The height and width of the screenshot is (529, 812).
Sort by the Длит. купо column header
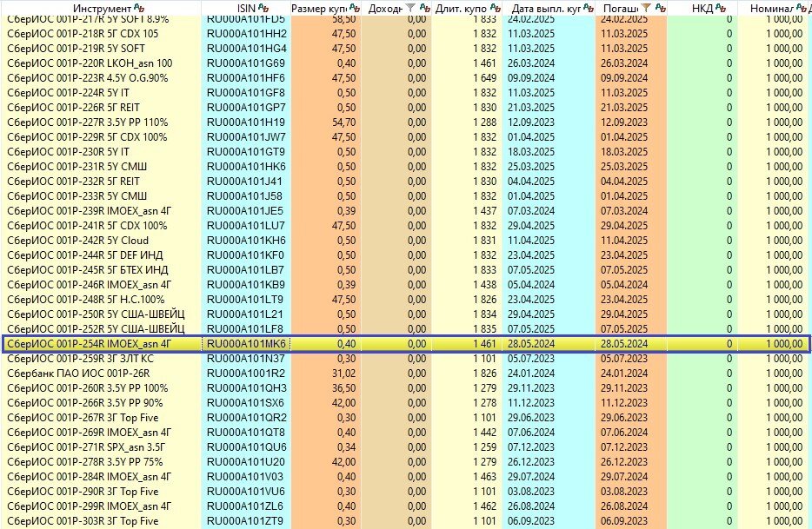point(461,9)
